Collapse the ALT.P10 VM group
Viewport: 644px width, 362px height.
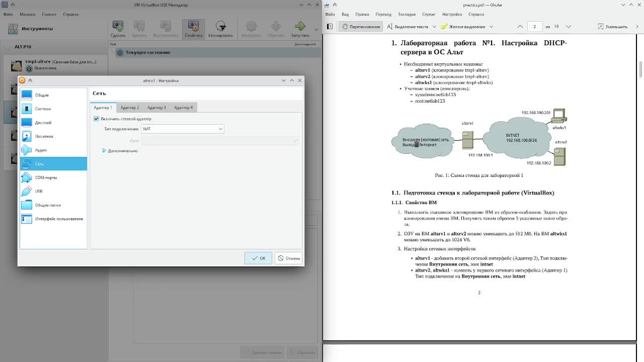pos(8,47)
